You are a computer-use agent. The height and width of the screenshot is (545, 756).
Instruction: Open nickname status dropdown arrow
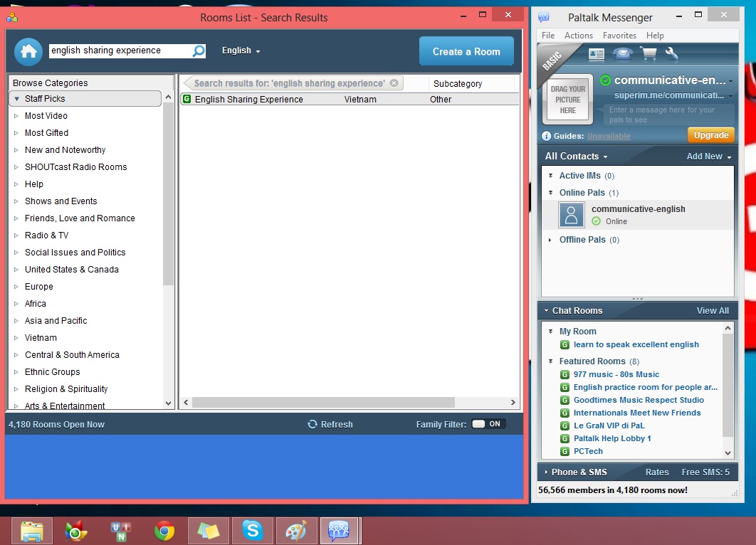(x=731, y=81)
